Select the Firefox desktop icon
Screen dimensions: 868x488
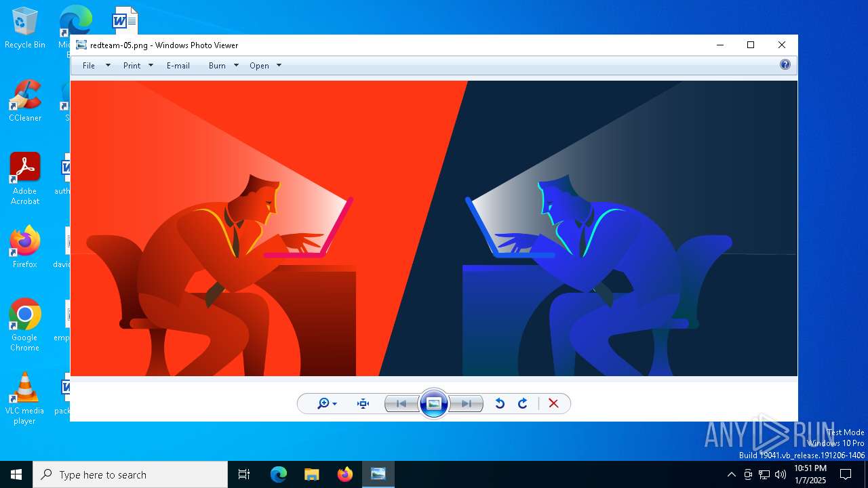pyautogui.click(x=25, y=247)
